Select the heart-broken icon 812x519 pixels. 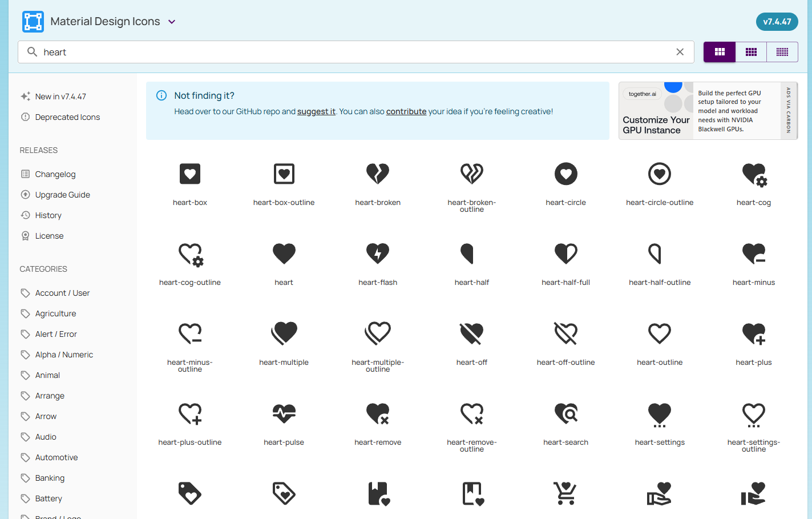point(378,174)
